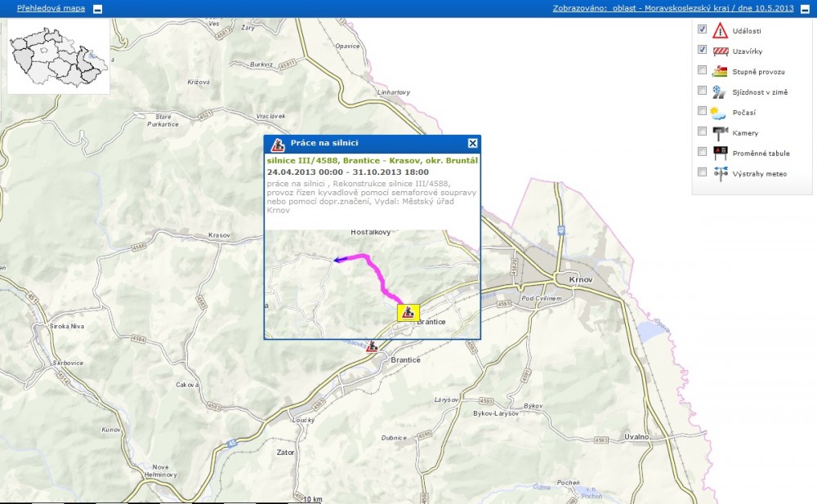The height and width of the screenshot is (504, 817).
Task: Close the Práce na silnici popup
Action: 472,144
